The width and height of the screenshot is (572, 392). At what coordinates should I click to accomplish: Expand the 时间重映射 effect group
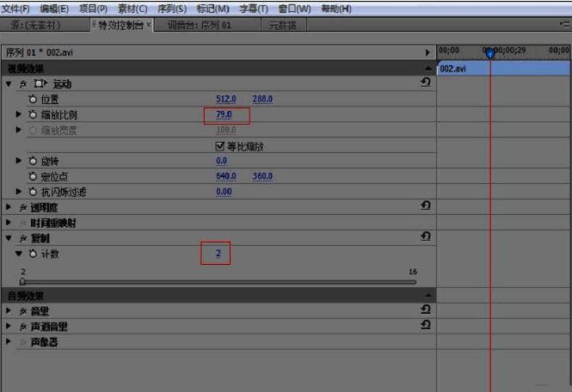9,223
